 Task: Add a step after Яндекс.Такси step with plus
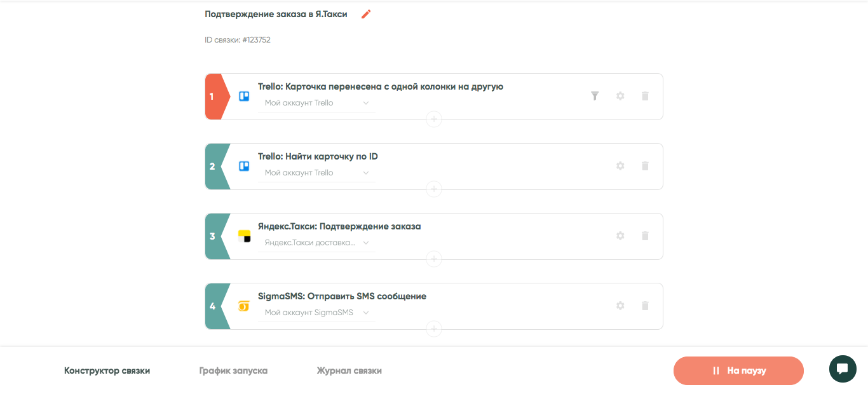(x=434, y=259)
